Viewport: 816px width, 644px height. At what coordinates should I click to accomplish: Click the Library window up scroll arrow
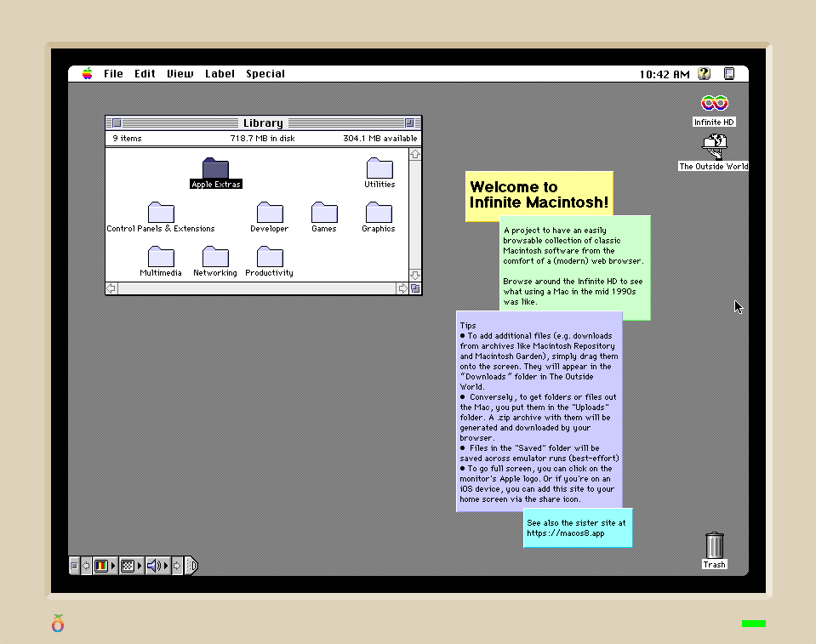coord(414,155)
